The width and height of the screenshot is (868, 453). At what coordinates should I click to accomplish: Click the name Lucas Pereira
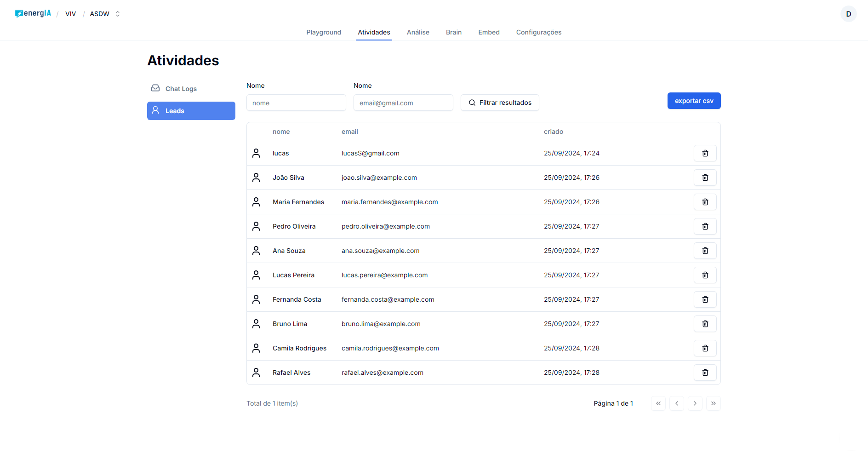[293, 275]
